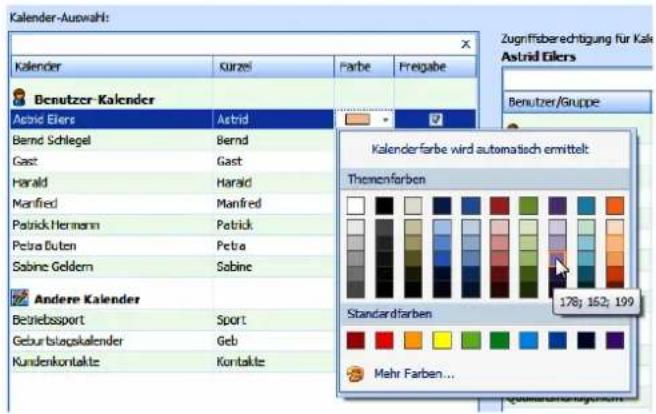Select the Gast calendar row

point(172,161)
